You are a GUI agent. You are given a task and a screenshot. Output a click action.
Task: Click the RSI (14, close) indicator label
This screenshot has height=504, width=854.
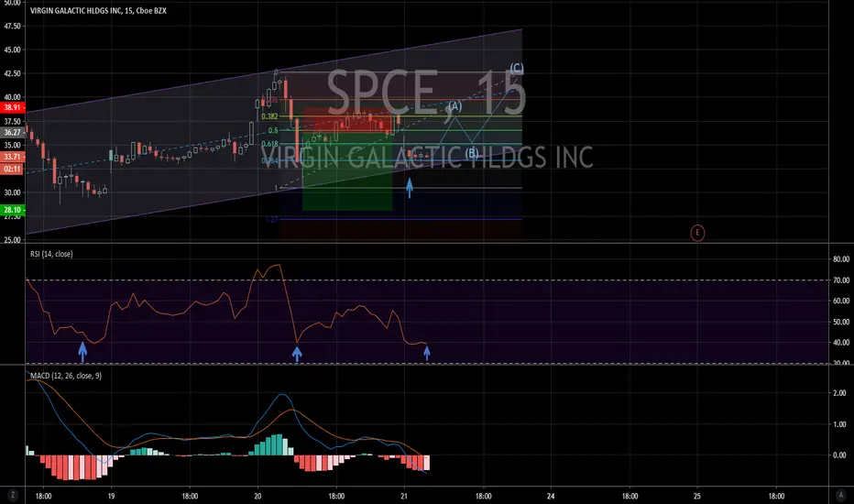[x=51, y=254]
